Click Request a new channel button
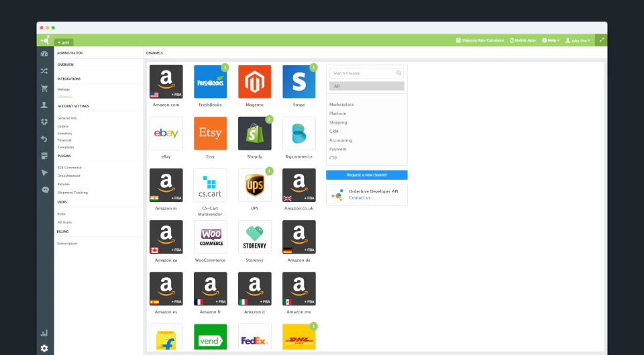 coord(367,175)
